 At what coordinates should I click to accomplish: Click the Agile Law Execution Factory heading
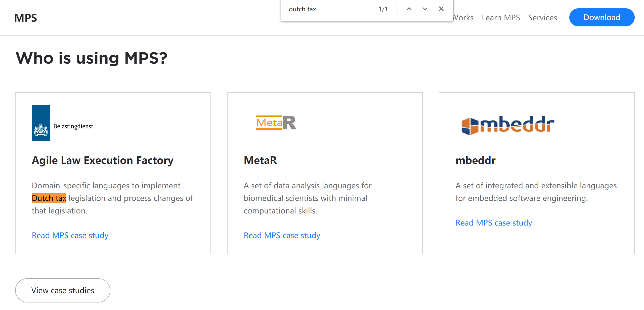pyautogui.click(x=102, y=160)
